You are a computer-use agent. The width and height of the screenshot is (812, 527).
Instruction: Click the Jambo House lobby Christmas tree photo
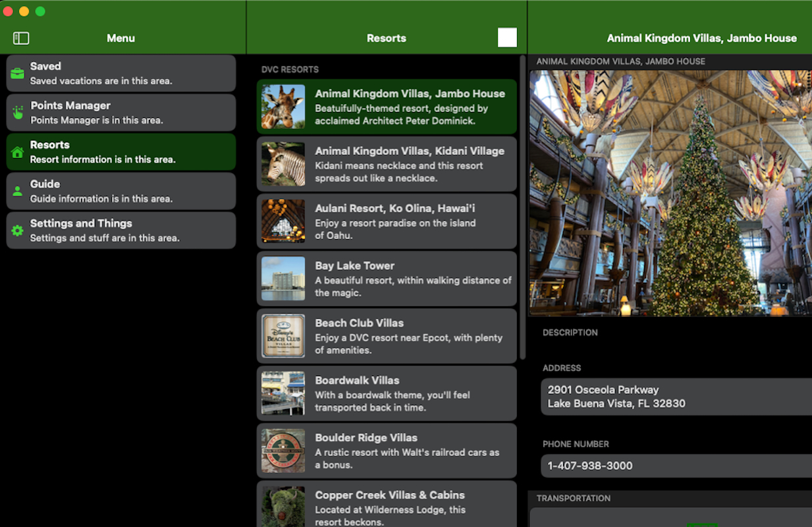[670, 193]
